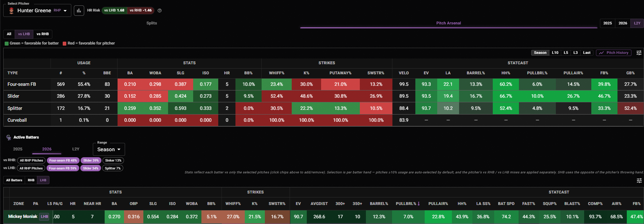Select the L10 game range button
This screenshot has width=644, height=224.
pos(555,53)
